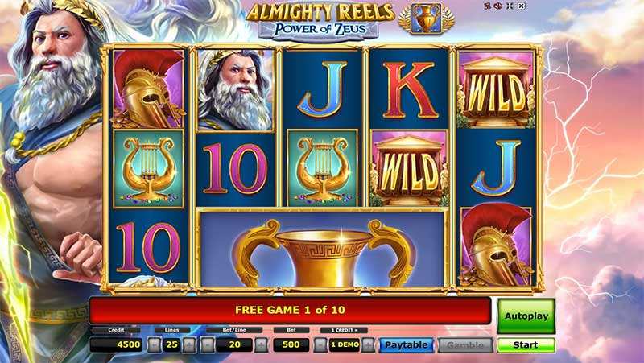This screenshot has height=363, width=644.
Task: Click the Credit 4500 display
Action: point(116,344)
